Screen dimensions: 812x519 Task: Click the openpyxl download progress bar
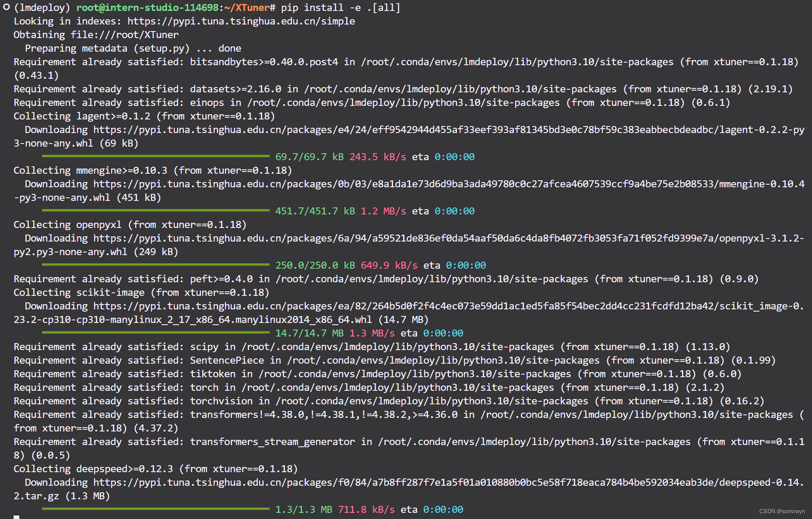[x=156, y=264]
